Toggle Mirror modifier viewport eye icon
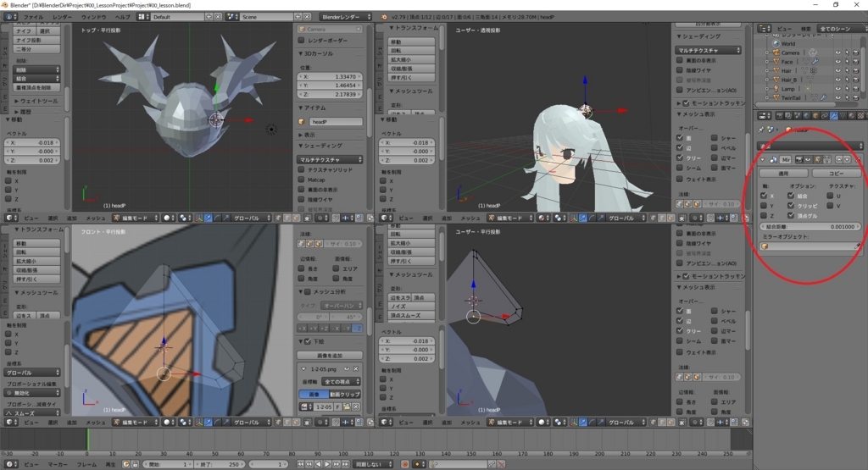The image size is (868, 470). [808, 160]
